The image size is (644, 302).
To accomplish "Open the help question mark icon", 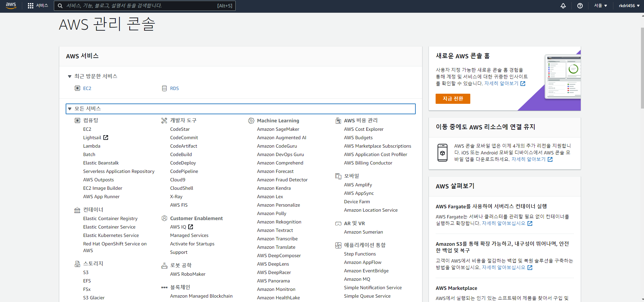I will 580,6.
